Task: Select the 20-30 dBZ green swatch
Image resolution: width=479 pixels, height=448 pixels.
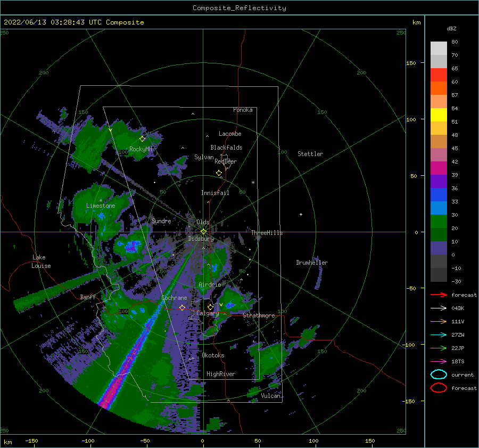Action: (439, 222)
